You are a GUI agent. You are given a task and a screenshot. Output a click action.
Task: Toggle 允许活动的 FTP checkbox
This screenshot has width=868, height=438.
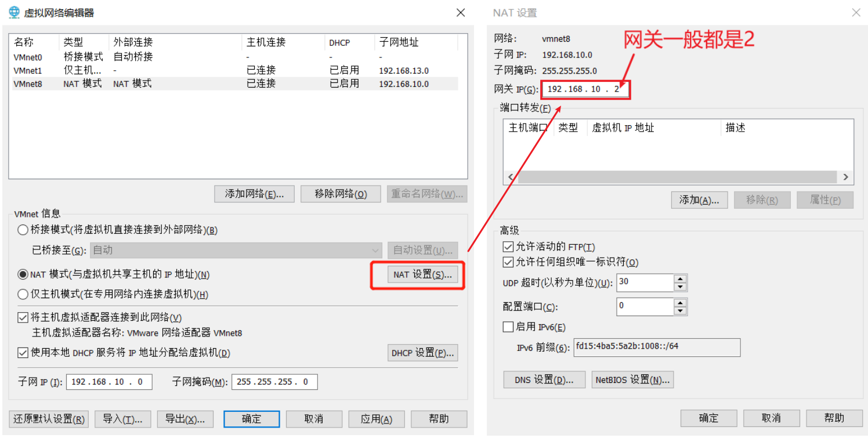(508, 247)
